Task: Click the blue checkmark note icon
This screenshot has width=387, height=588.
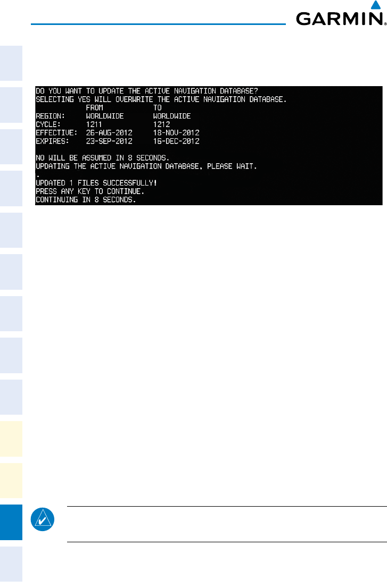Action: [43, 519]
